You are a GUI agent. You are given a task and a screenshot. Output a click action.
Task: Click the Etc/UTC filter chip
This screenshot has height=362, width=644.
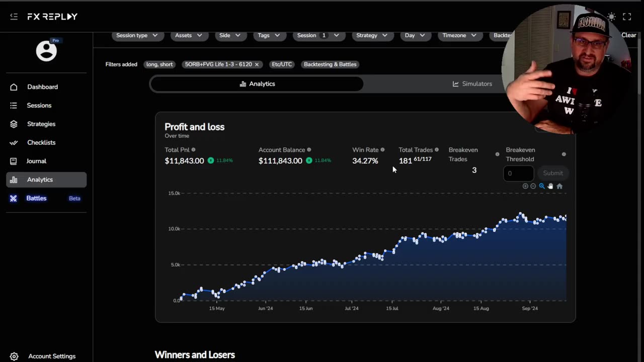[x=282, y=64]
